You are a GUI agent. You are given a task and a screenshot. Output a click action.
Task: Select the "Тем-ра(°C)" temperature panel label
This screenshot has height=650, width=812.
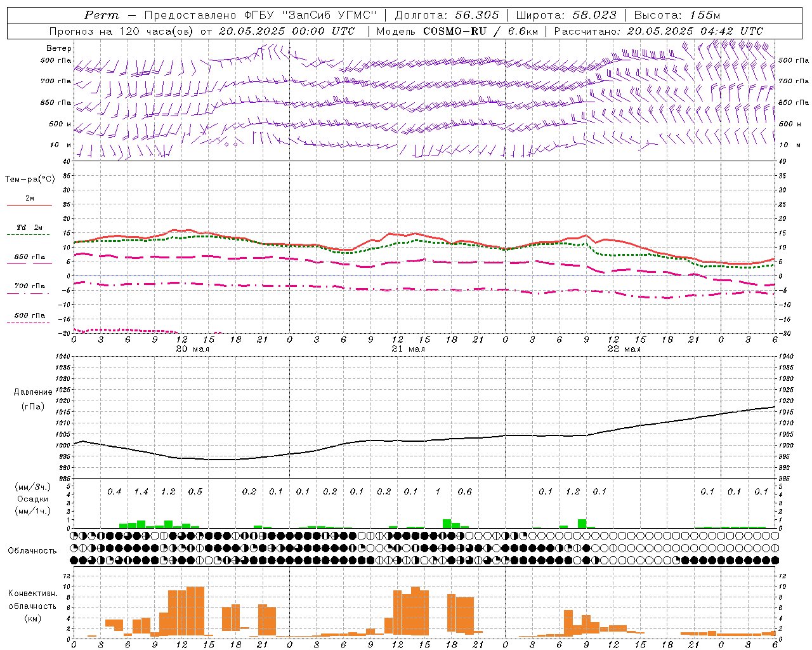[x=30, y=180]
